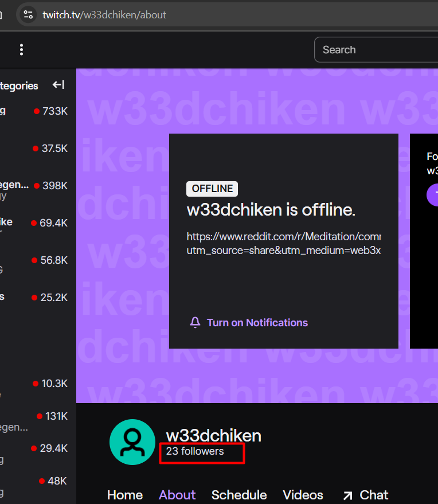Viewport: 438px width, 504px height.
Task: Click the w33dchiken profile avatar
Action: pos(132,442)
